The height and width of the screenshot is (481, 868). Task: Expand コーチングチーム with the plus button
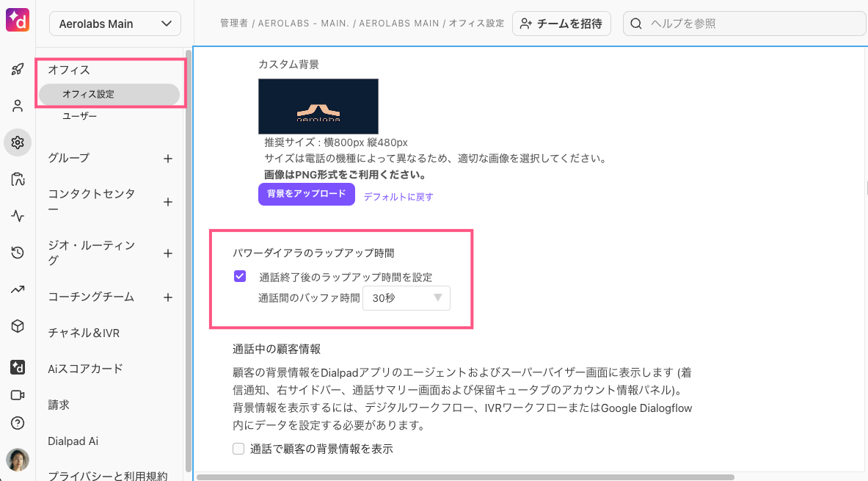[168, 297]
